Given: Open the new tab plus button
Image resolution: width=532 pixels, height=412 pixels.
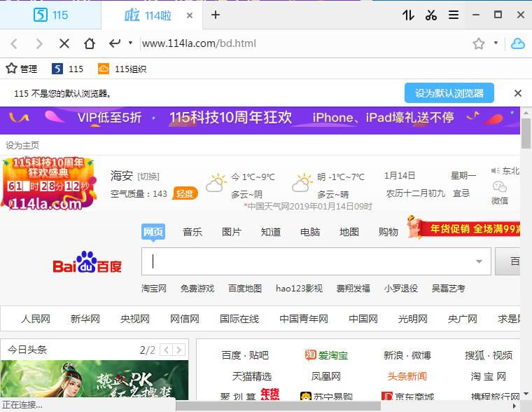Looking at the screenshot, I should (216, 15).
